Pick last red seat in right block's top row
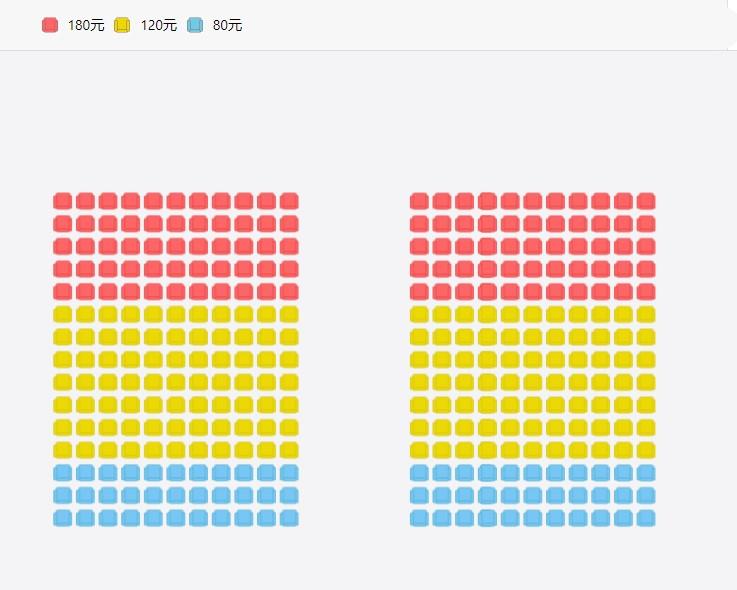Viewport: 737px width, 590px height. point(646,201)
